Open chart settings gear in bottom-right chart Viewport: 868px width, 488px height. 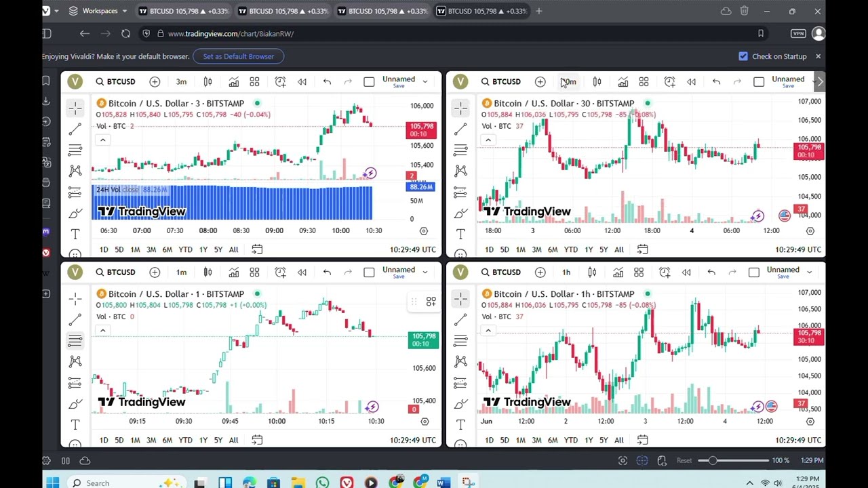(x=810, y=421)
